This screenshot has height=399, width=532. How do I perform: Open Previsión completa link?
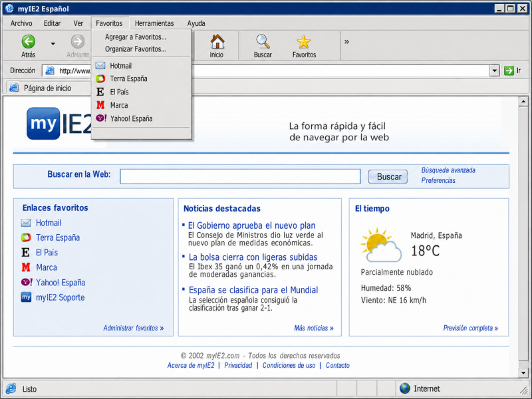click(x=470, y=328)
